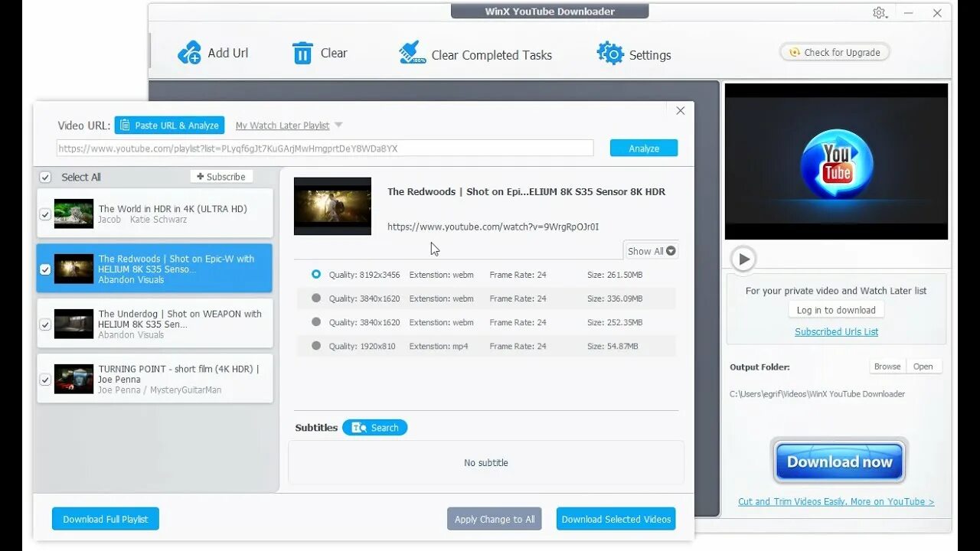Uncheck TURNING POINT short film checkbox
980x551 pixels.
pos(45,380)
